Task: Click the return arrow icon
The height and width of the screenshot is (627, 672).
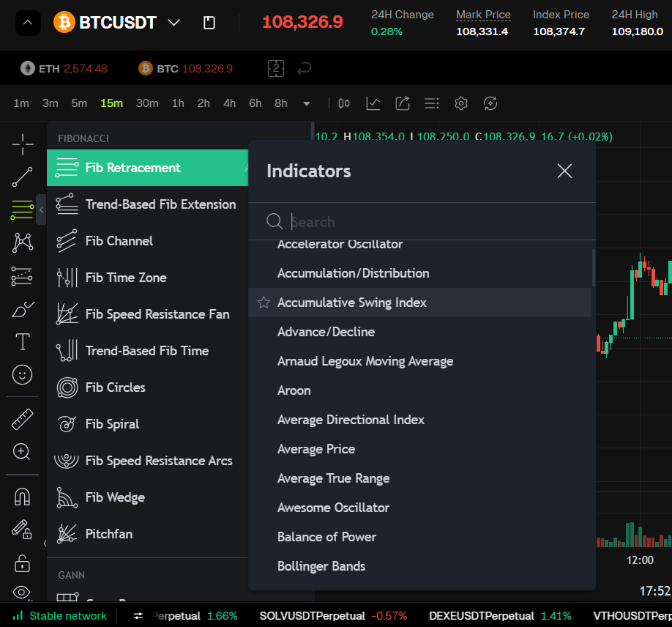Action: pos(305,69)
